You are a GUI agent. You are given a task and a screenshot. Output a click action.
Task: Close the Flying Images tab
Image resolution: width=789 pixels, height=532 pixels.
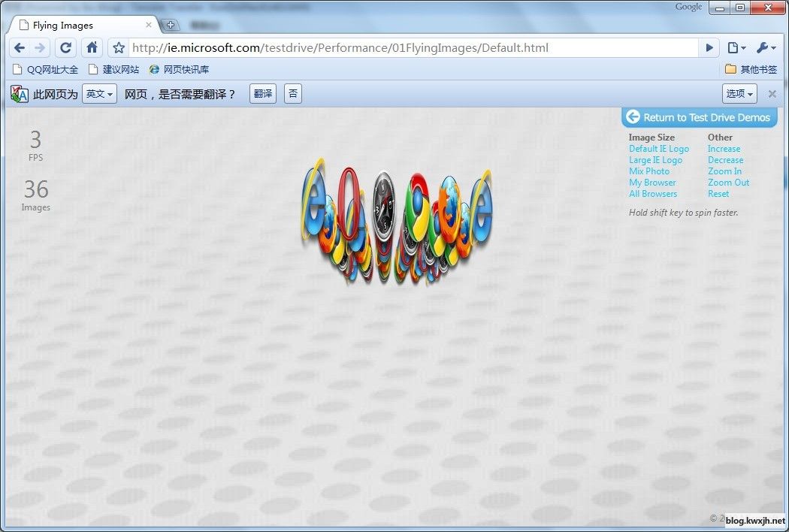point(149,25)
